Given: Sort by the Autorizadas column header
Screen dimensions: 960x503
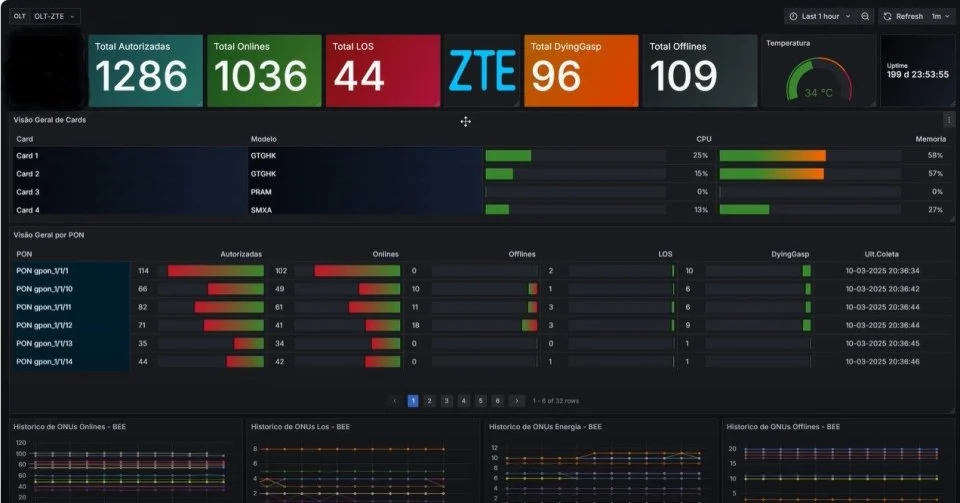Looking at the screenshot, I should [241, 254].
